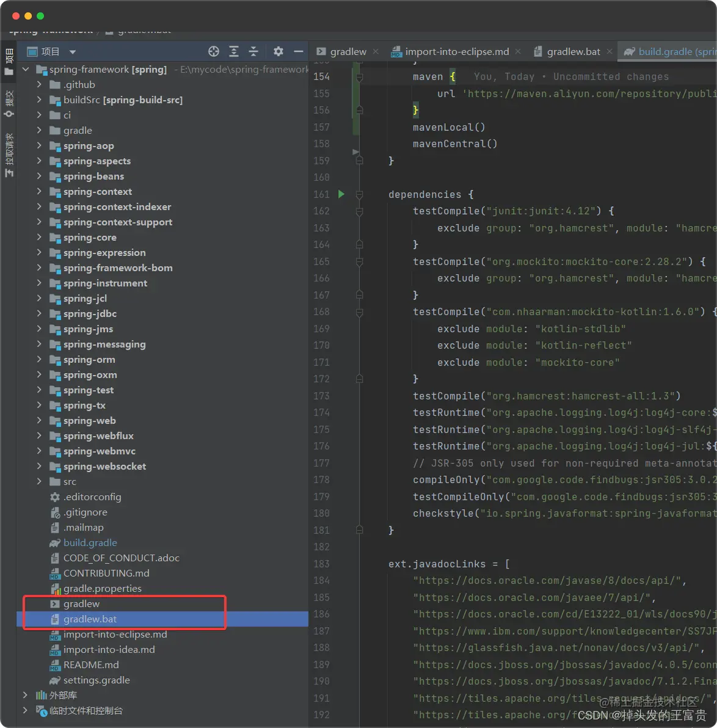
Task: Fold the testCompile junit block at line 162
Action: (360, 211)
